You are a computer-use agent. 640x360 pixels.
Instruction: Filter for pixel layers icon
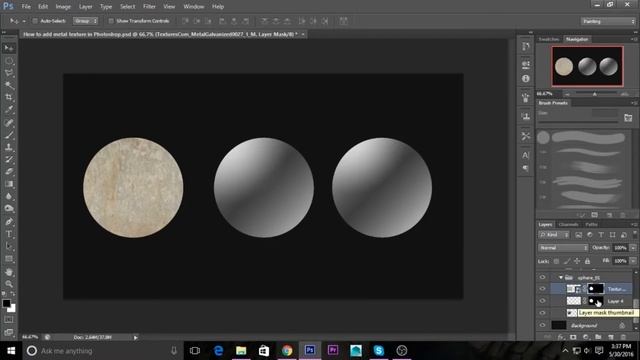point(578,235)
